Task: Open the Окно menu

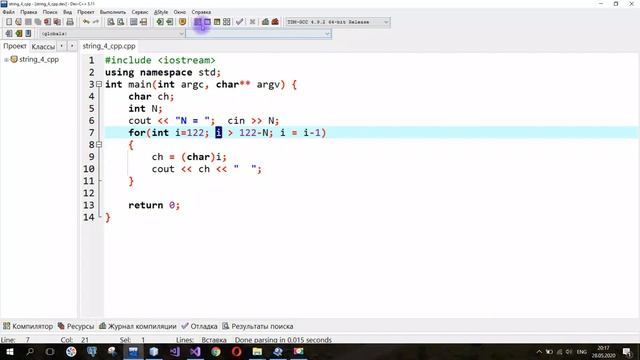Action: [180, 12]
